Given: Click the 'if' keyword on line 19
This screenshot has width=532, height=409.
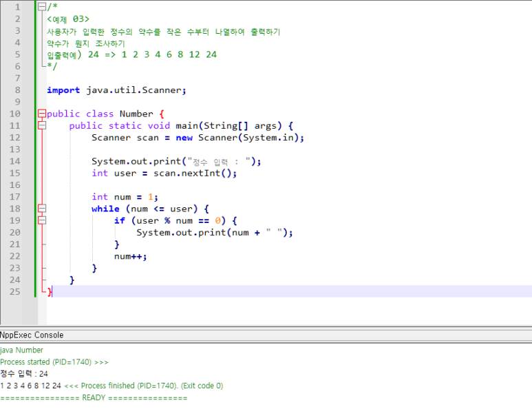Looking at the screenshot, I should [x=120, y=220].
